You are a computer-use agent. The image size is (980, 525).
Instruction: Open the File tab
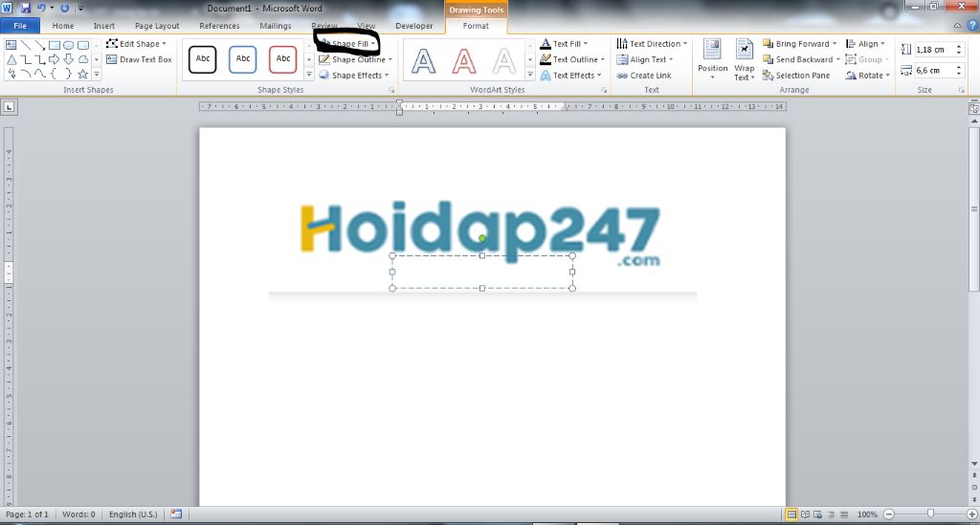pos(20,26)
